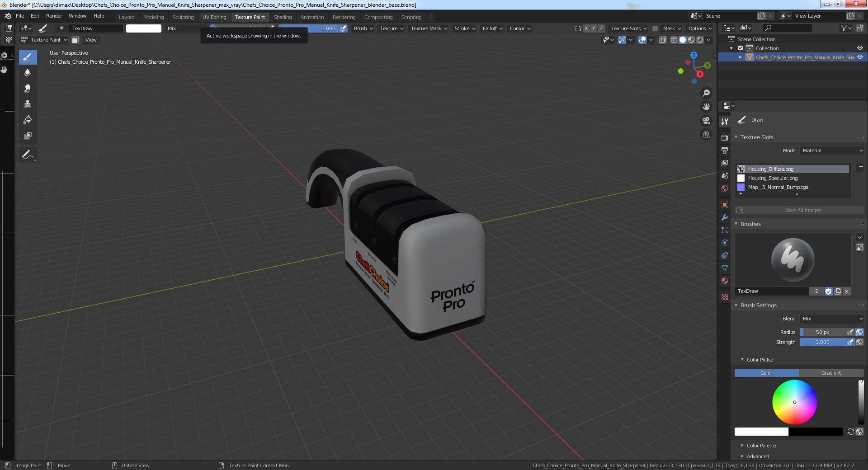Open the Active Tool properties tab
The image size is (868, 470).
[x=725, y=121]
